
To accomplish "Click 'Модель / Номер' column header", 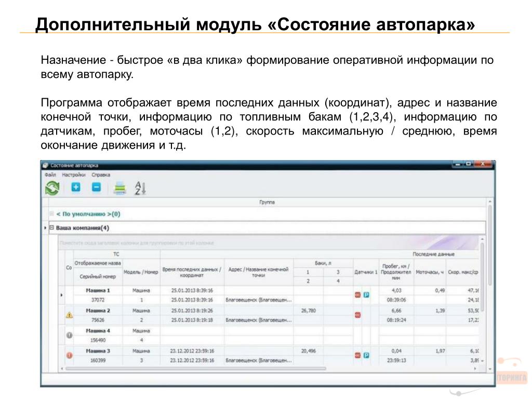I will [141, 272].
